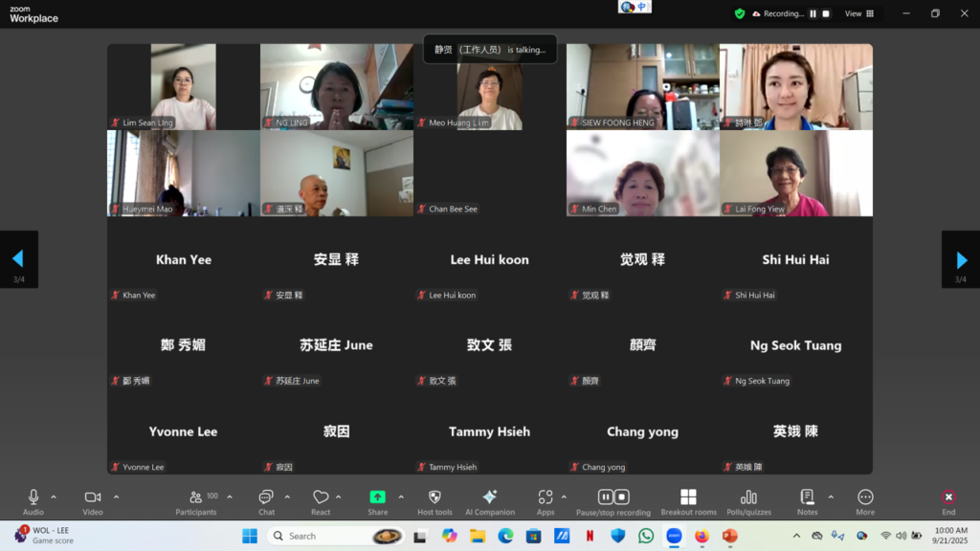Open Polls/quizzes

coord(748,501)
